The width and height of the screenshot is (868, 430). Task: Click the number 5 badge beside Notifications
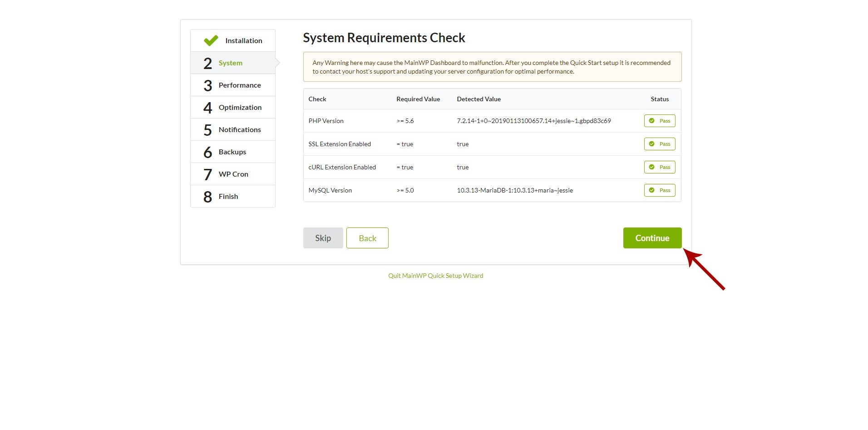point(208,129)
